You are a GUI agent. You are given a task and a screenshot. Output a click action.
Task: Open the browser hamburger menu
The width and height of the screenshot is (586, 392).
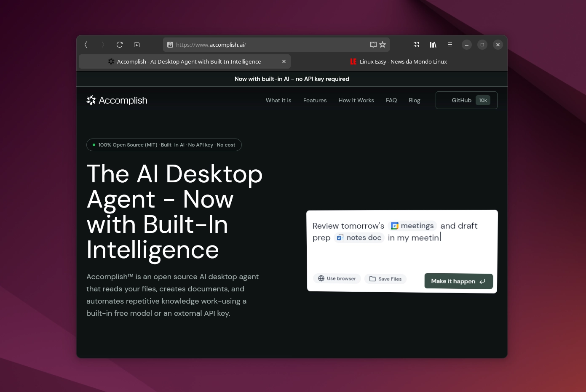(450, 45)
